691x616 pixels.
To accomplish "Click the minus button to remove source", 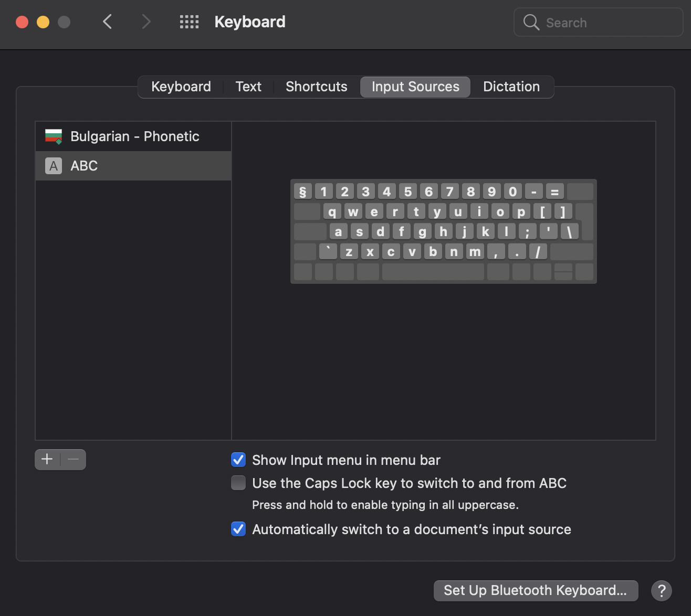I will [74, 460].
